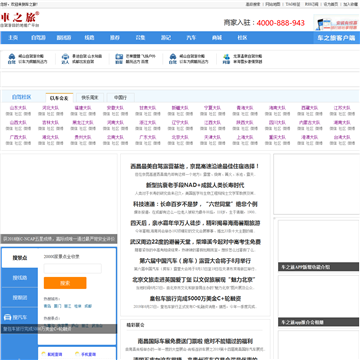The width and height of the screenshot is (360, 360).
Task: Click the car icon beside 搜汽车
Action: point(7,317)
